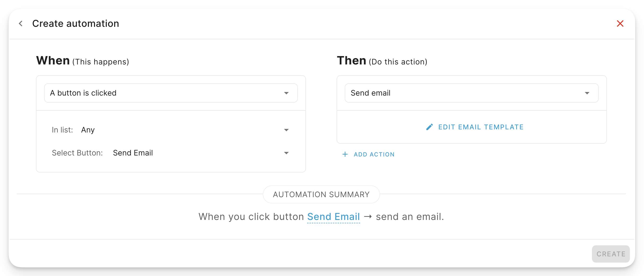Screen dimensions: 644x276
Task: Open the 'A button is clicked' trigger dropdown
Action: click(x=171, y=93)
